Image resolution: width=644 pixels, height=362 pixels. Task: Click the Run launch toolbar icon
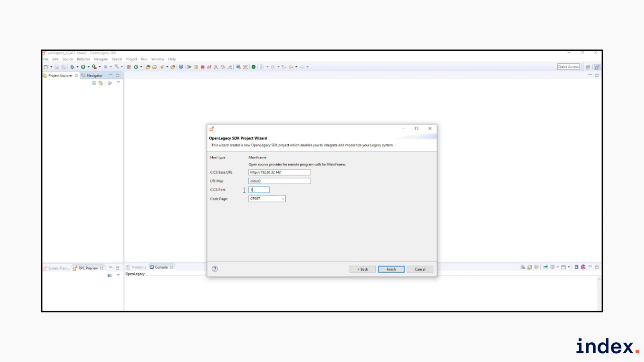click(x=83, y=67)
